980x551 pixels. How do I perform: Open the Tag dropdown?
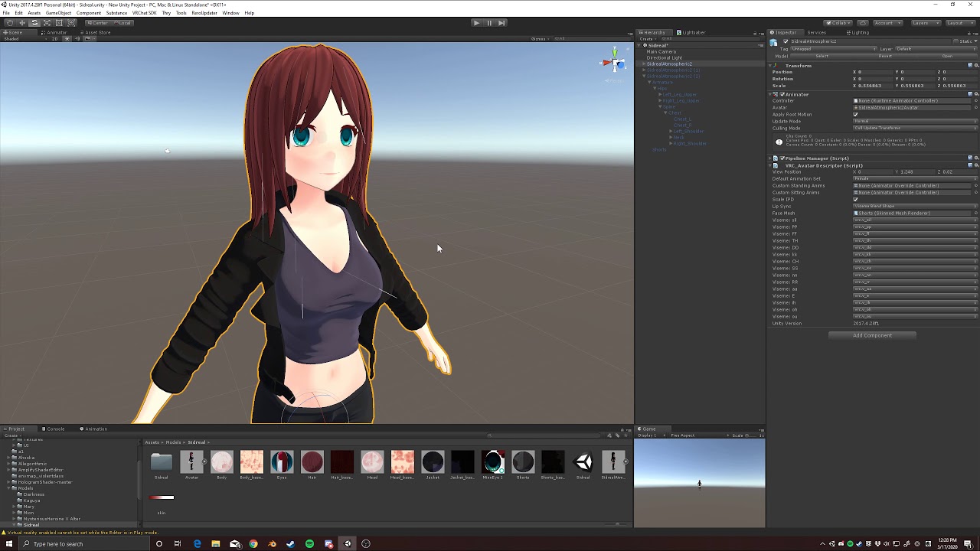tap(835, 49)
